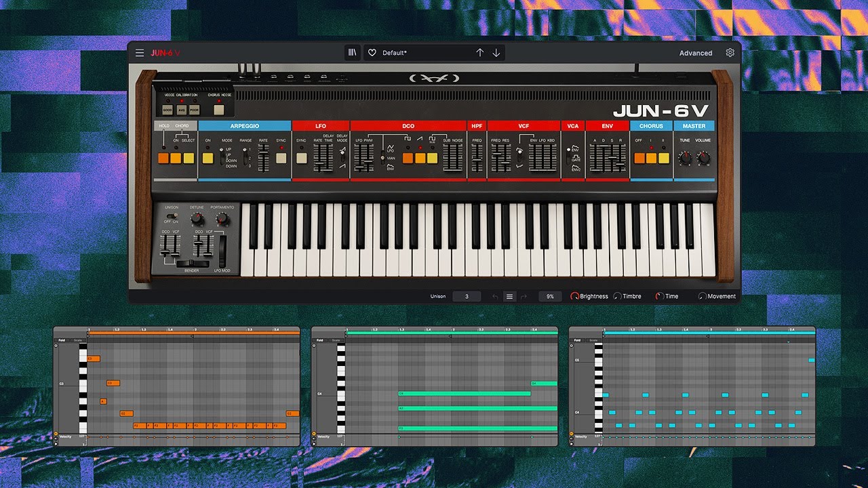The height and width of the screenshot is (488, 868).
Task: Open the edit history list icon
Action: [x=510, y=296]
